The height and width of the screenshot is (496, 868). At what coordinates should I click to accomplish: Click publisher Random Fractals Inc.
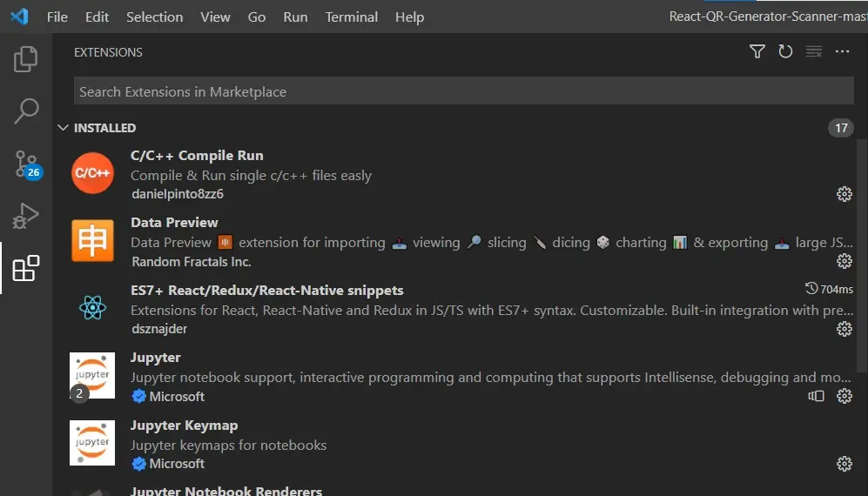(192, 261)
